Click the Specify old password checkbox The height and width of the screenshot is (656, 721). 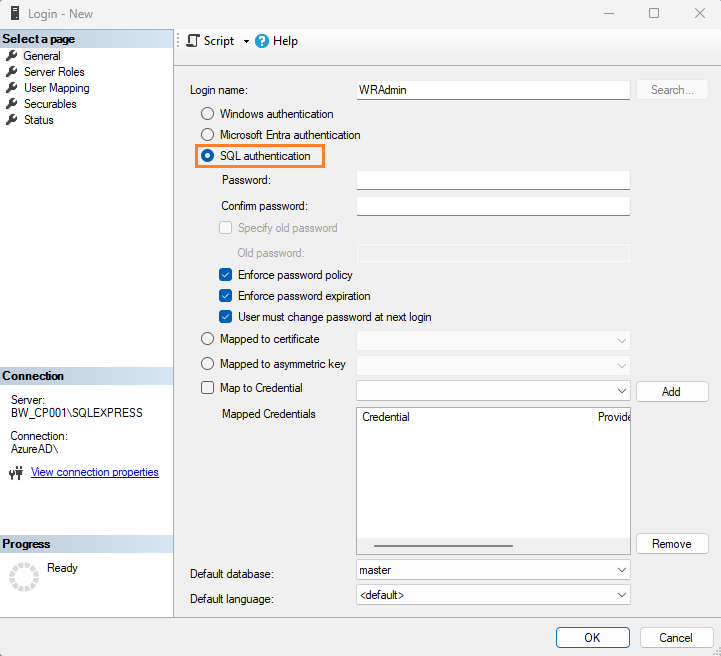pos(225,228)
